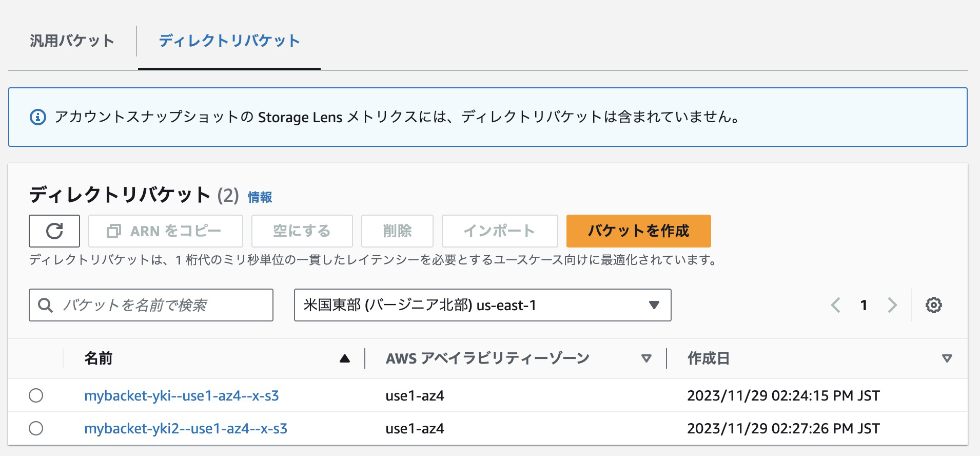Open table preferences gear icon
Image resolution: width=980 pixels, height=456 pixels.
933,305
